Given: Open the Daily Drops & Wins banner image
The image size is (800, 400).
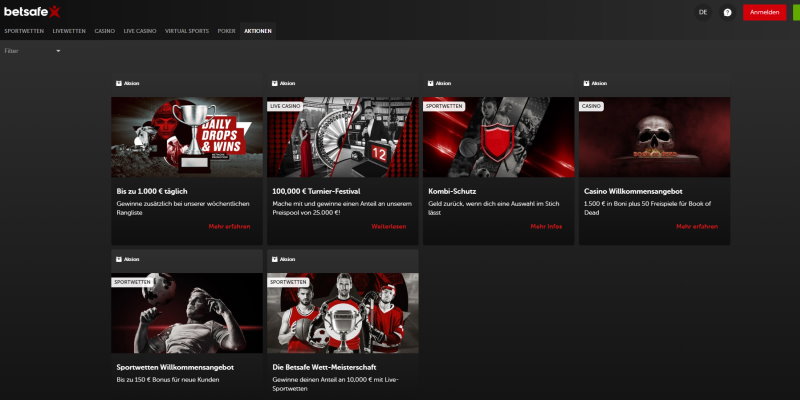Looking at the screenshot, I should [x=187, y=137].
